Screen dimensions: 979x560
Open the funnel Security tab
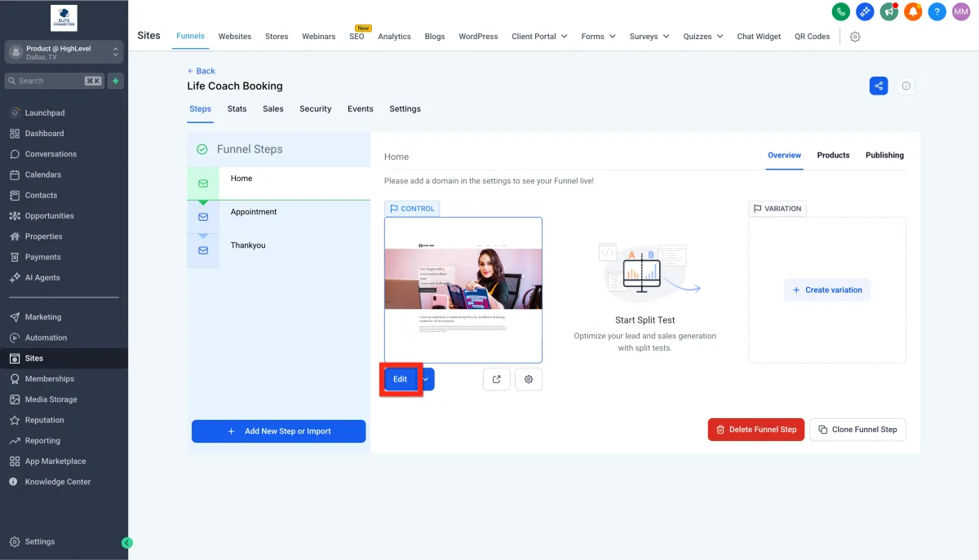pyautogui.click(x=316, y=108)
